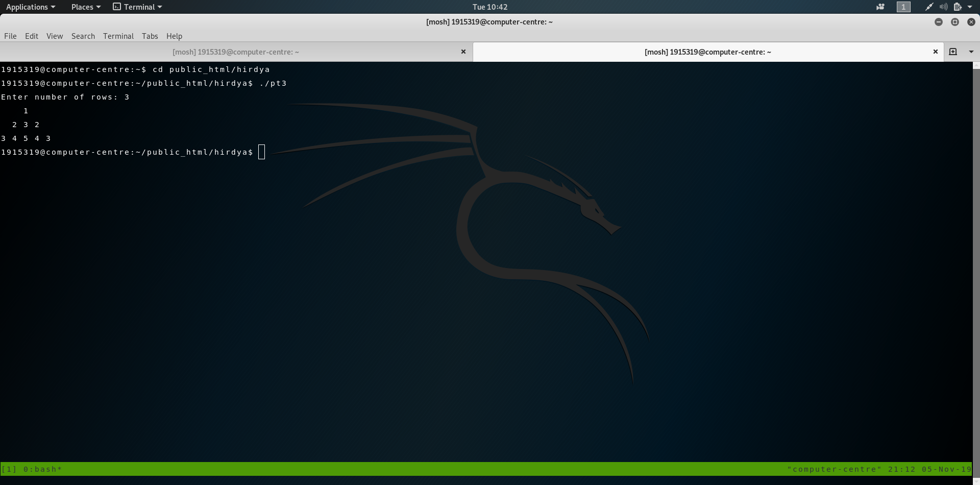Close the active second terminal tab
Screen dimensions: 980x485
tap(936, 52)
